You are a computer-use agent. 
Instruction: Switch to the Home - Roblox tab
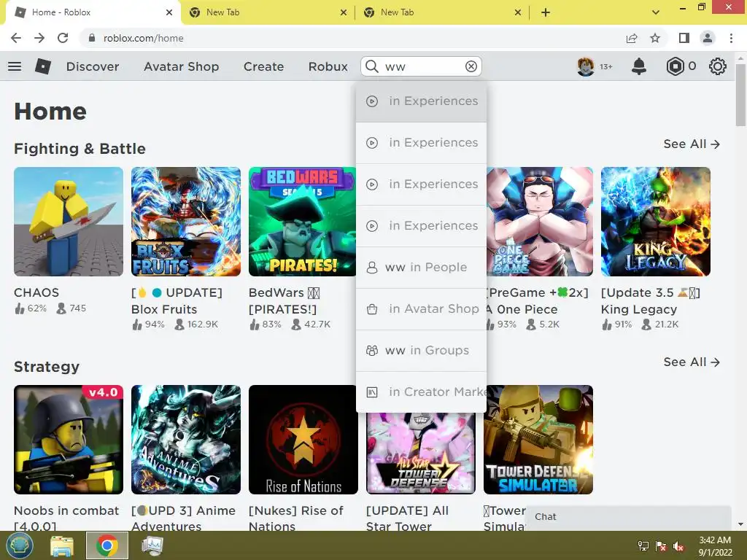tap(93, 12)
